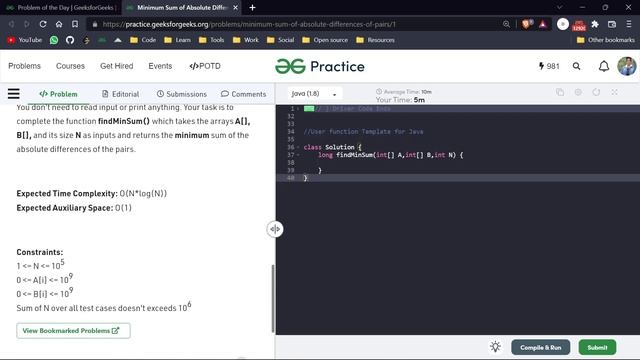Click the GeeksforGeeks Practice logo
640x360 pixels.
(320, 66)
